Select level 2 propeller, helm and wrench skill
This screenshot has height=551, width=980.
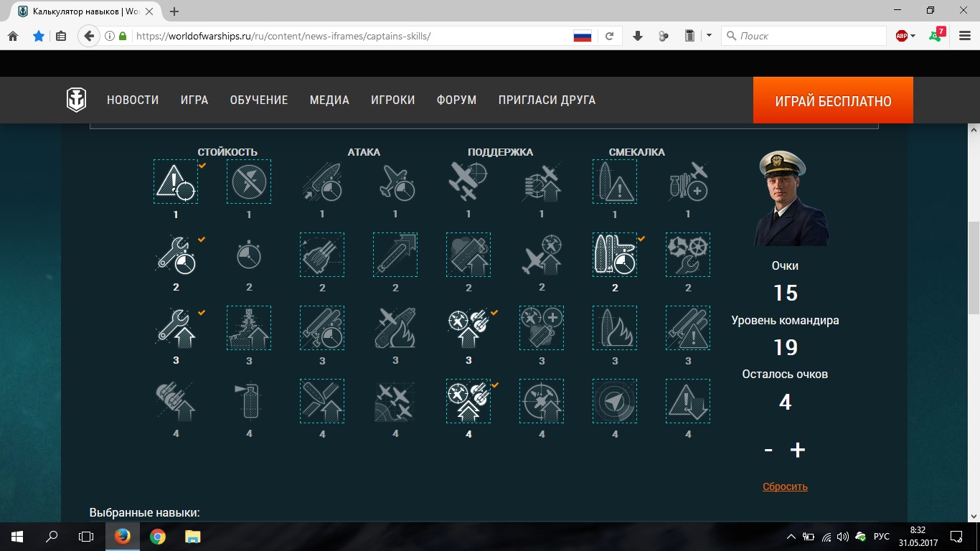(688, 255)
